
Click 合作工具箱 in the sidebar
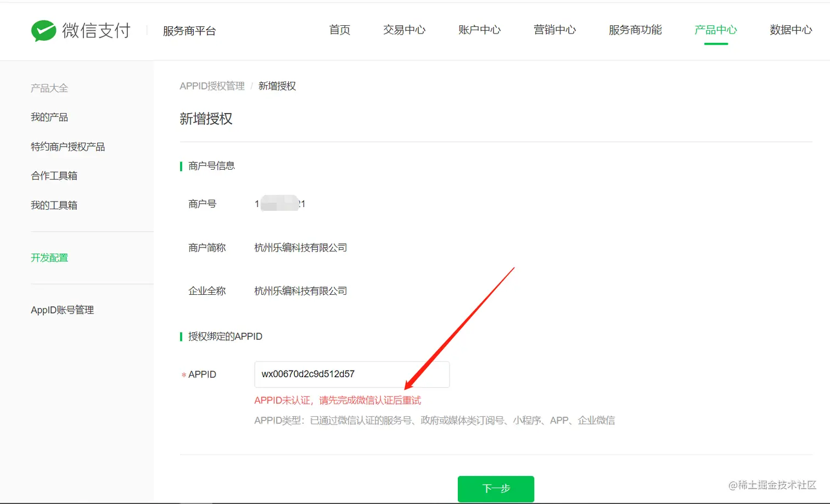[x=54, y=176]
